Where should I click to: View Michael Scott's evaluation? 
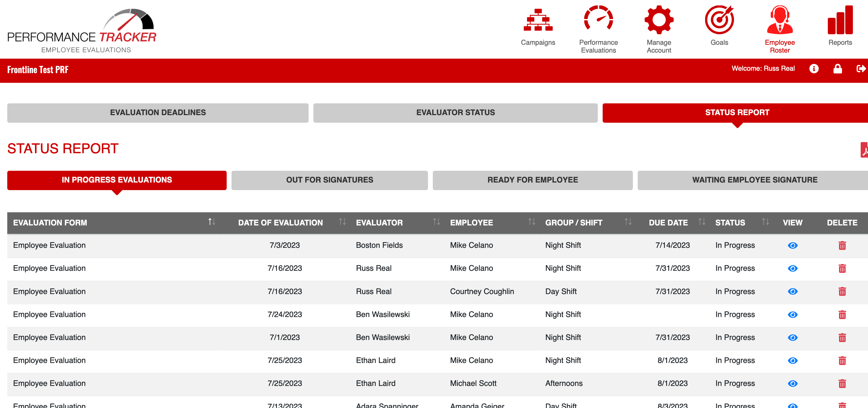(792, 384)
